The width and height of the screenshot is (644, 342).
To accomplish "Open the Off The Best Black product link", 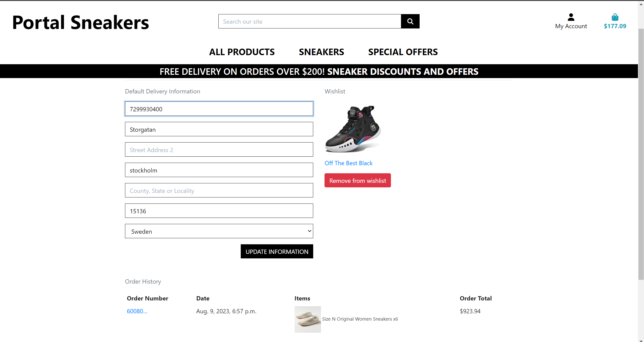I will click(x=348, y=163).
